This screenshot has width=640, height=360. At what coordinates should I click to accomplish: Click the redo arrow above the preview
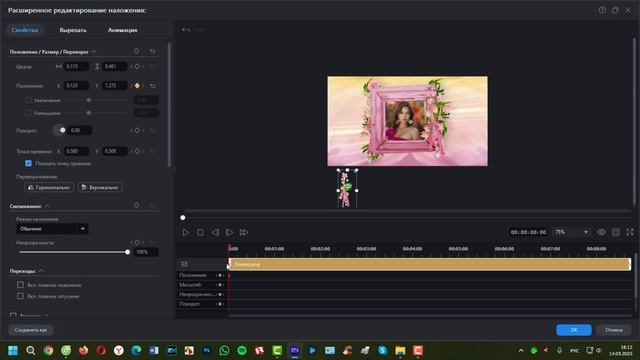click(199, 30)
